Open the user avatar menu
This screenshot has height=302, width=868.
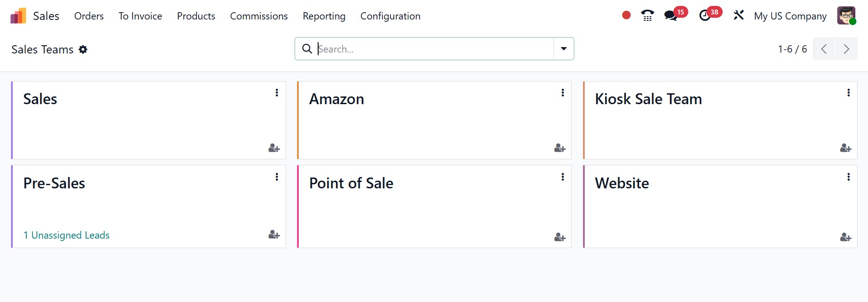point(846,16)
